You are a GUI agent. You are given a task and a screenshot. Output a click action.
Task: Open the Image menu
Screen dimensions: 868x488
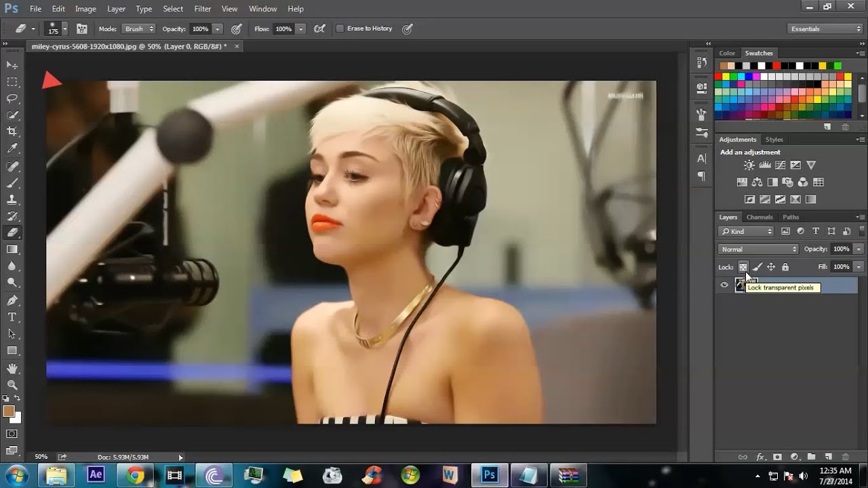[85, 9]
